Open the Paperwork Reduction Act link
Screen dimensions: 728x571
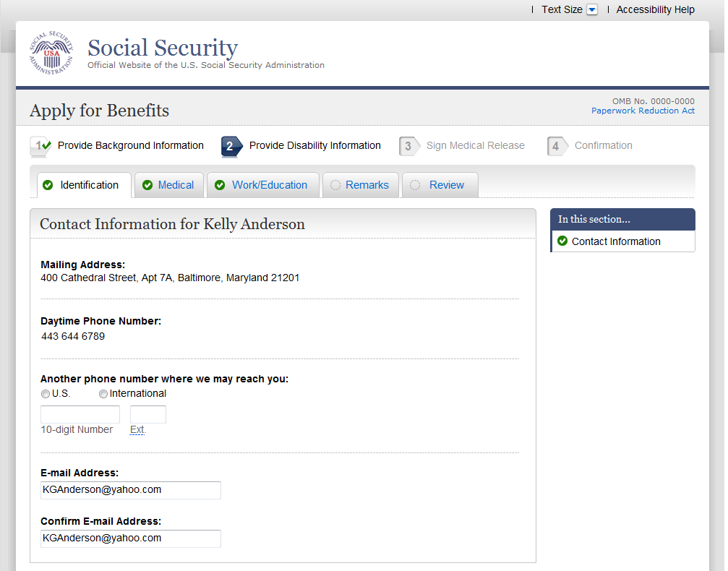pyautogui.click(x=643, y=111)
